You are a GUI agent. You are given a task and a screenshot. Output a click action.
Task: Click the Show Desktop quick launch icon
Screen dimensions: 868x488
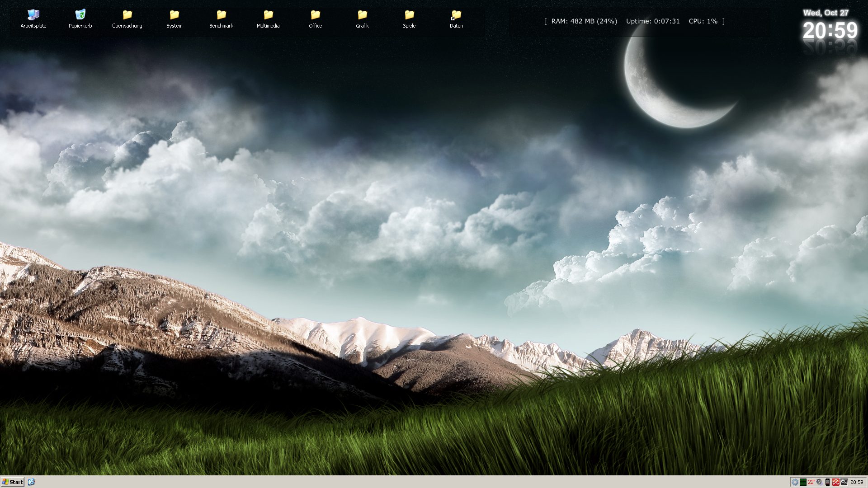pos(31,482)
